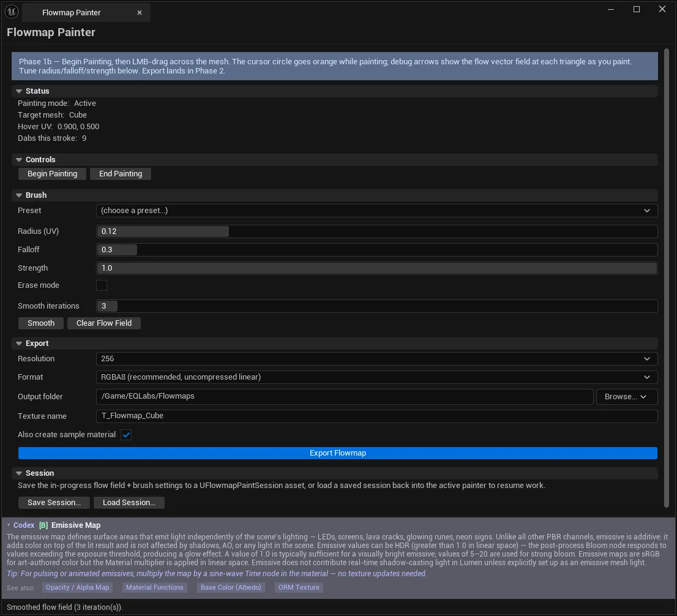Click the status message "Smoothed flow field (3 iteration(s))."
This screenshot has width=677, height=616.
pyautogui.click(x=65, y=607)
